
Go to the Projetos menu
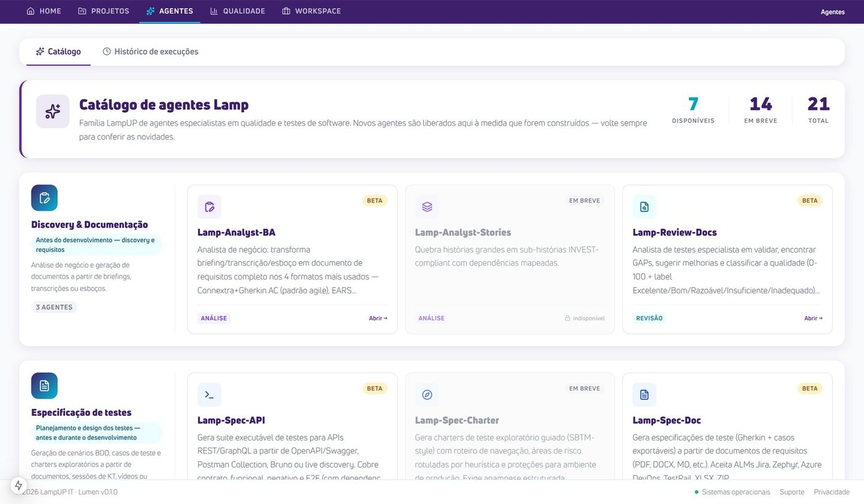tap(104, 11)
